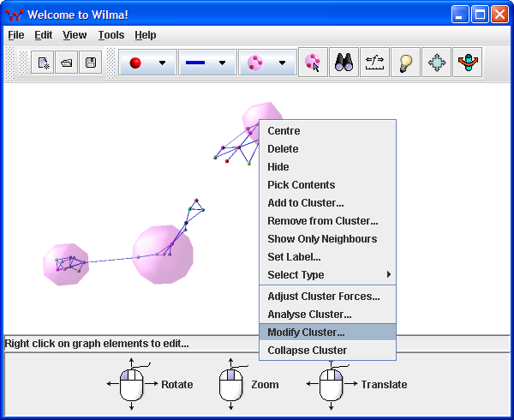Choose the highlighted Modify Cluster... entry
The height and width of the screenshot is (420, 514).
coord(328,333)
